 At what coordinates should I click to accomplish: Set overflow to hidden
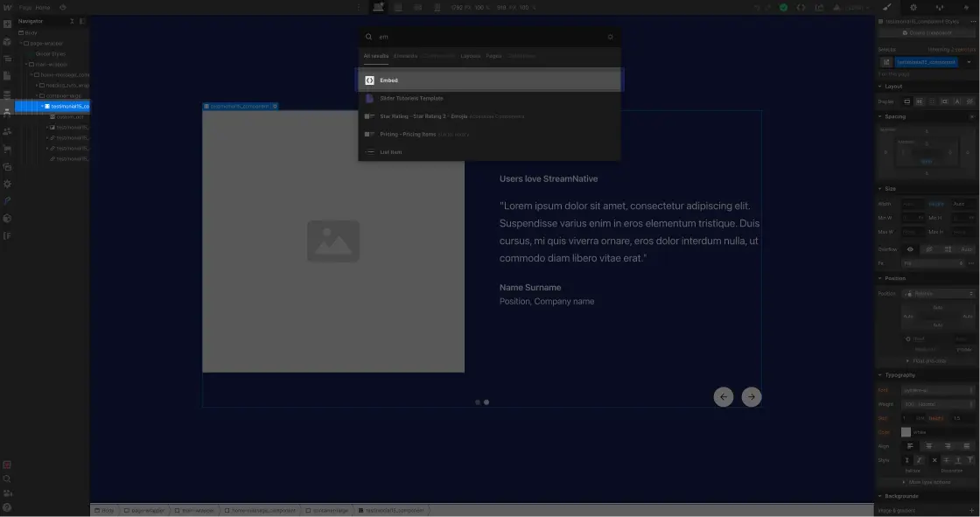(928, 248)
